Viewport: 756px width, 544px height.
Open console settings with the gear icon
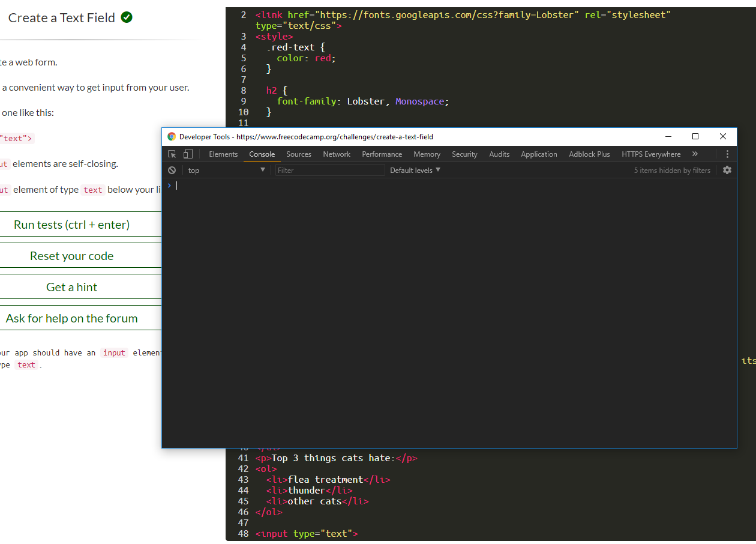click(x=727, y=170)
